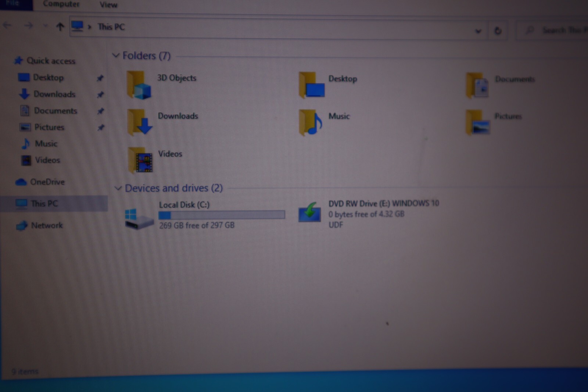Select Music label in the sidebar

point(46,143)
